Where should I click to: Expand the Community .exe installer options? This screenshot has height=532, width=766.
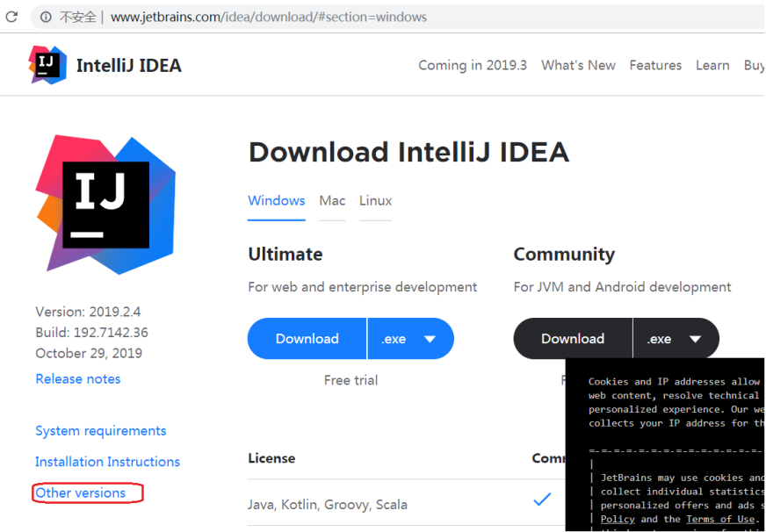click(x=695, y=339)
